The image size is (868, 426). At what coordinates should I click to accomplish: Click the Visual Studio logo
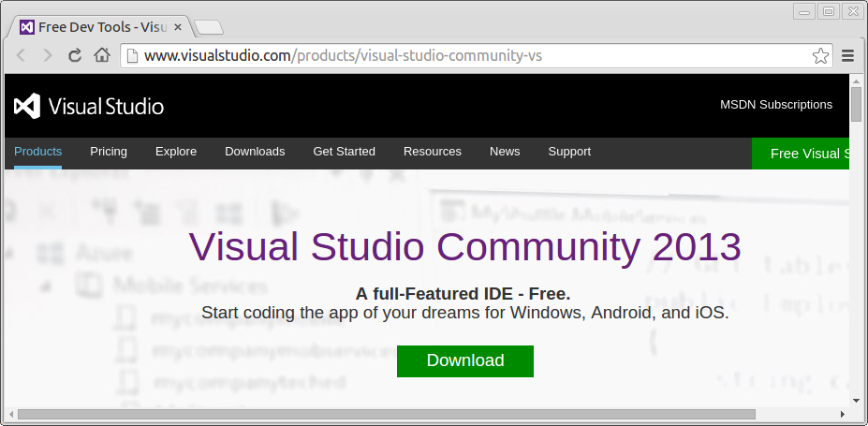tap(89, 106)
